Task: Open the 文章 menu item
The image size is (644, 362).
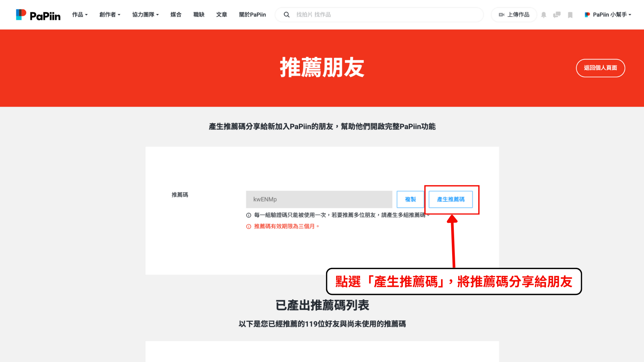Action: [221, 15]
